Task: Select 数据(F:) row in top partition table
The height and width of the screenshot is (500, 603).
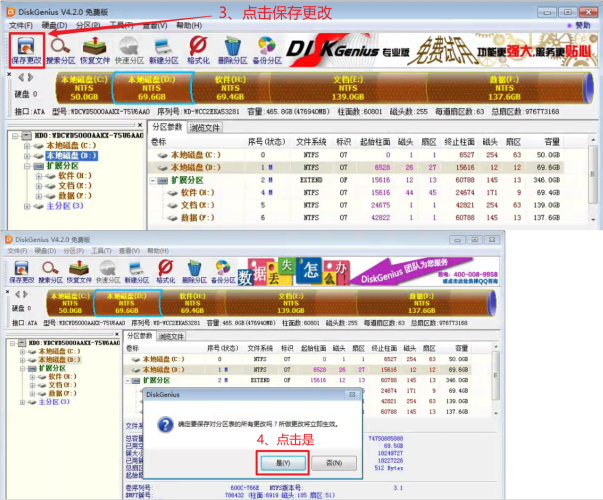Action: (355, 218)
